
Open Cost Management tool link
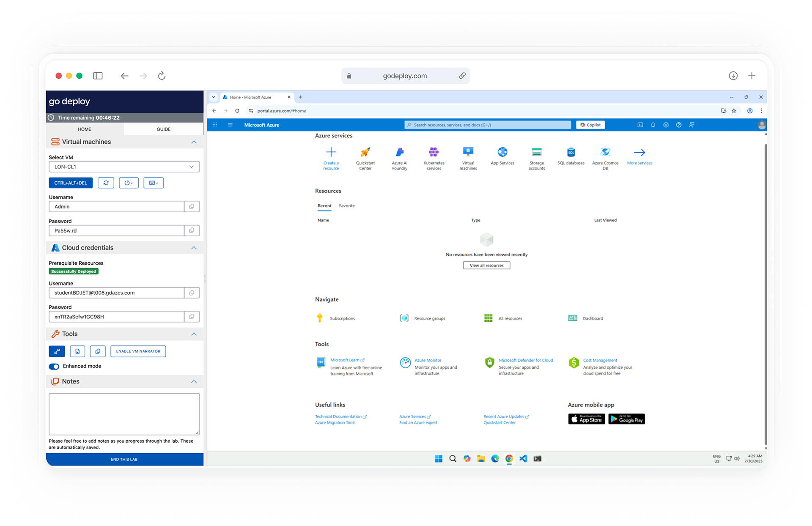[x=600, y=360]
